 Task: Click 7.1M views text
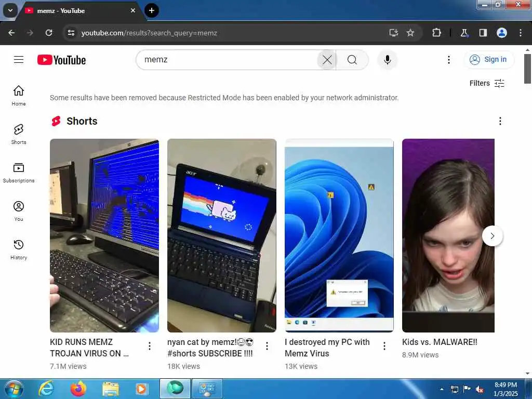(68, 366)
